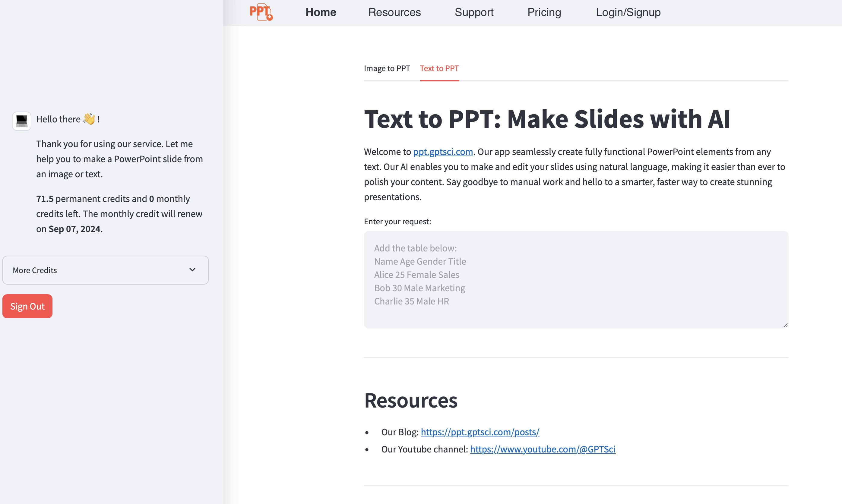
Task: Collapse the More Credits dropdown
Action: [105, 270]
